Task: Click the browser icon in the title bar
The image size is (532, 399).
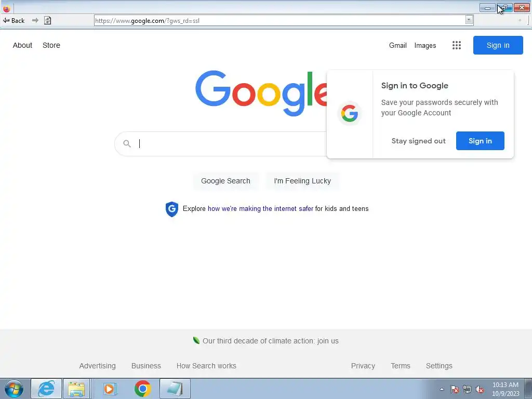Action: tap(6, 9)
